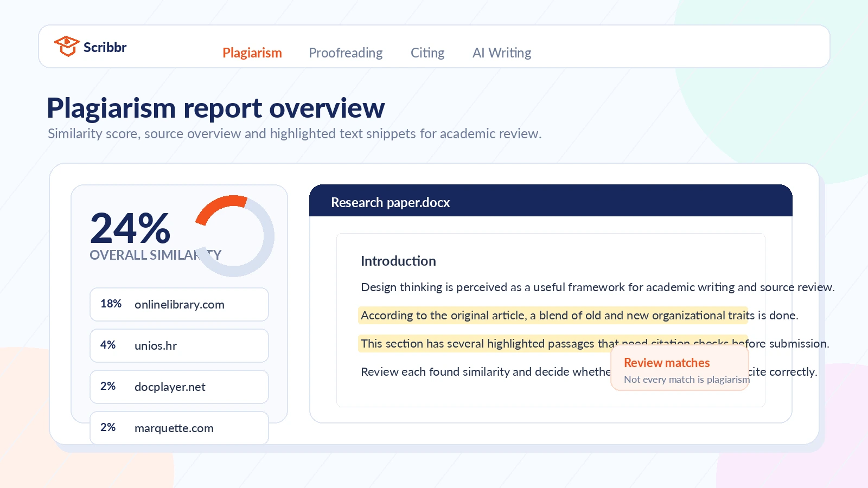Open the Citing tab
The height and width of the screenshot is (488, 868).
coord(427,53)
